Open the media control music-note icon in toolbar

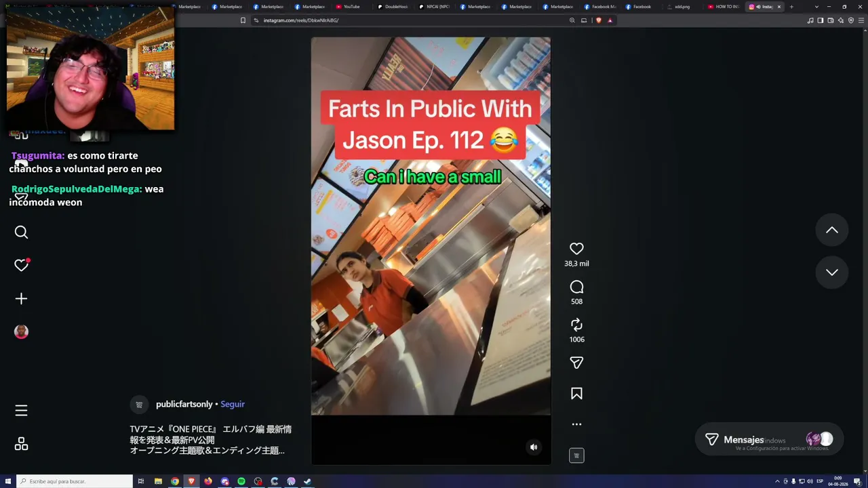point(810,20)
